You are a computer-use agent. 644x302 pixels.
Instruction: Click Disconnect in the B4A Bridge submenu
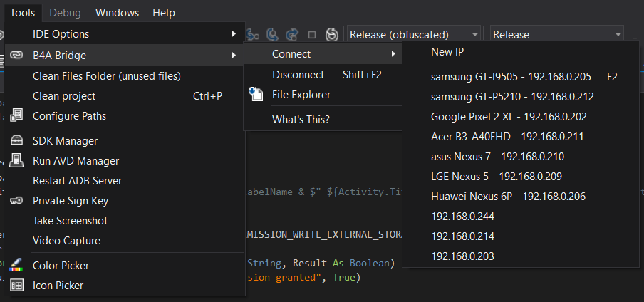(298, 74)
